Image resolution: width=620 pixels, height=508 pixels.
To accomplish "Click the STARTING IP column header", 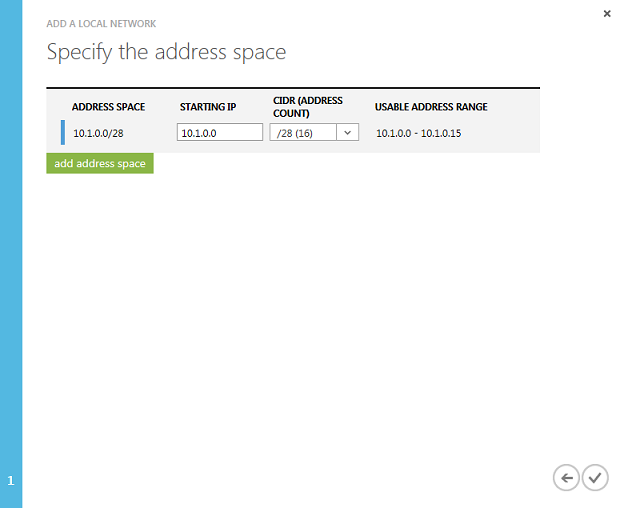I will 208,107.
